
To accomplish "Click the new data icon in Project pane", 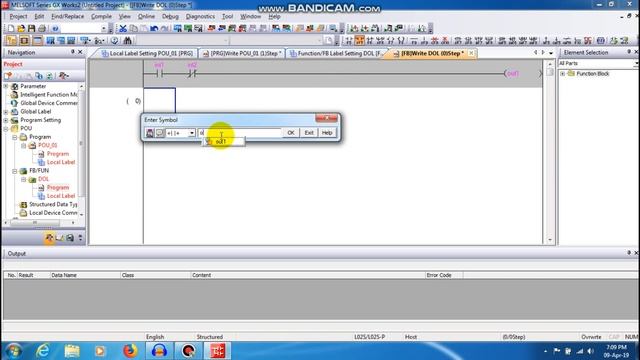I will click(8, 76).
